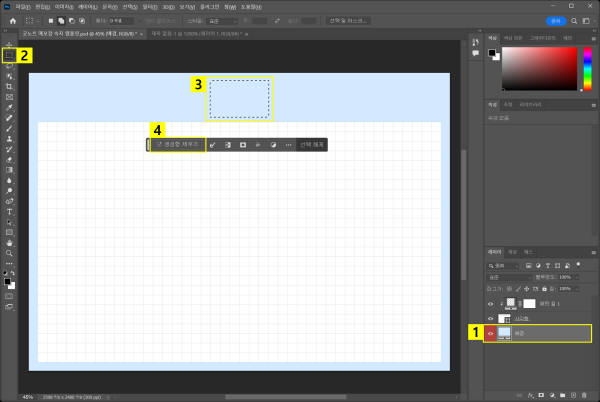Select the Clone Stamp tool

pos(9,139)
